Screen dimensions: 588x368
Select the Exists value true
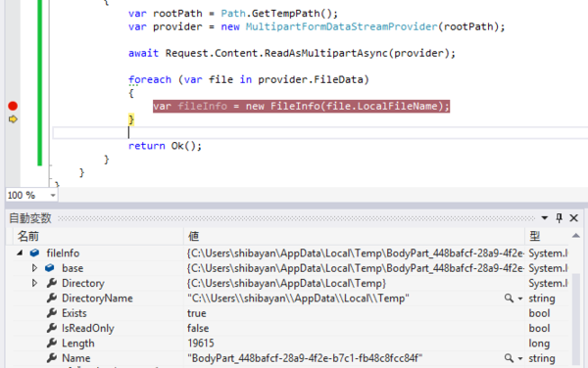point(197,313)
